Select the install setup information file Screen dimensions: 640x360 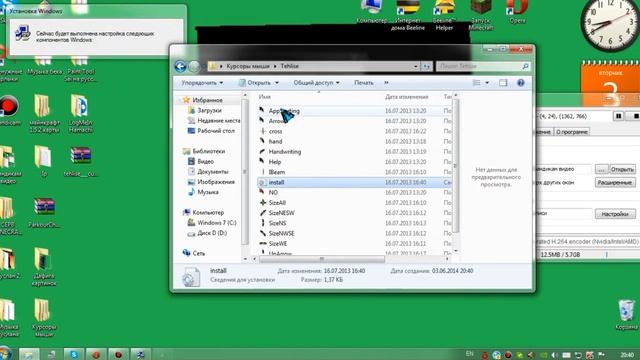coord(276,182)
